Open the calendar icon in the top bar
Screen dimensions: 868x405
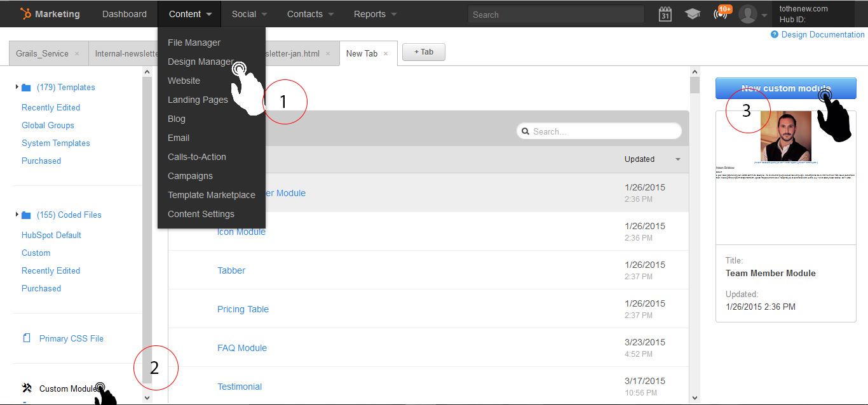665,14
